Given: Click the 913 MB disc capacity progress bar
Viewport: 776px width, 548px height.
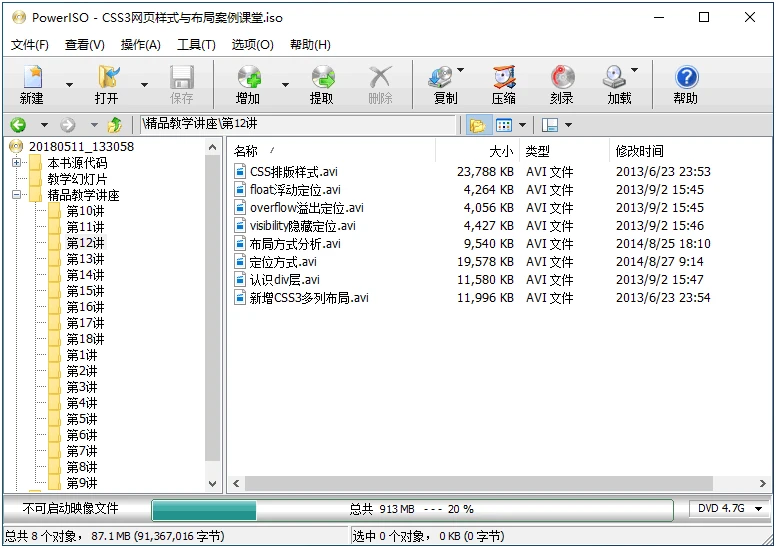Looking at the screenshot, I should (x=412, y=509).
